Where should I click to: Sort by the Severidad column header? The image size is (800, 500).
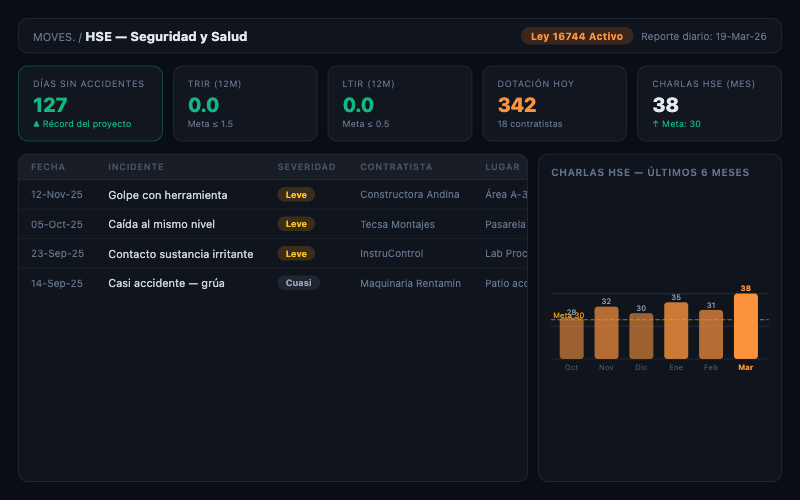(306, 167)
